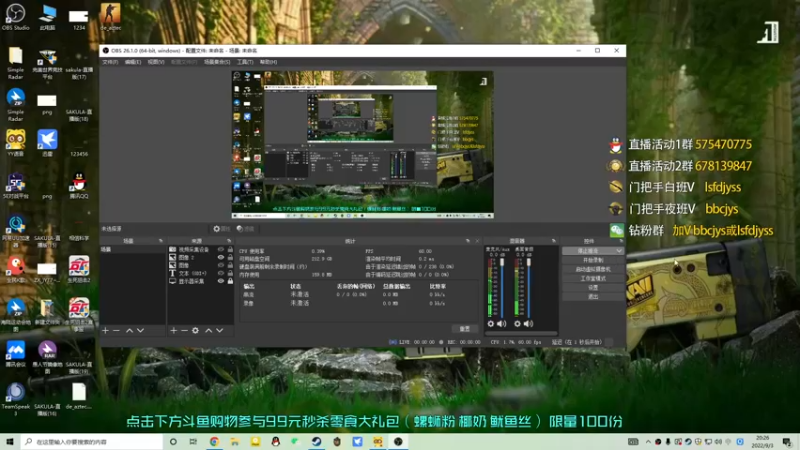Pop out the 混音器 dock panel
This screenshot has width=800, height=450.
click(554, 241)
